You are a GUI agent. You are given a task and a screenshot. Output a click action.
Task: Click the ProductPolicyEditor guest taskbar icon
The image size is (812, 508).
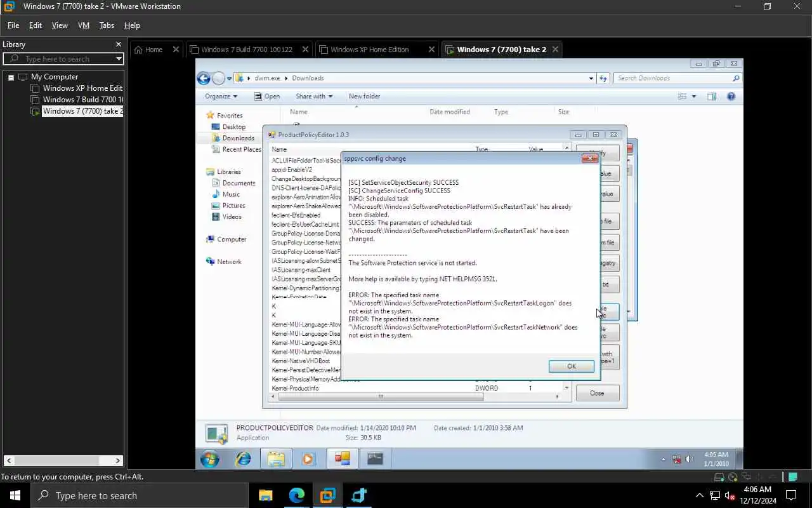tap(342, 458)
